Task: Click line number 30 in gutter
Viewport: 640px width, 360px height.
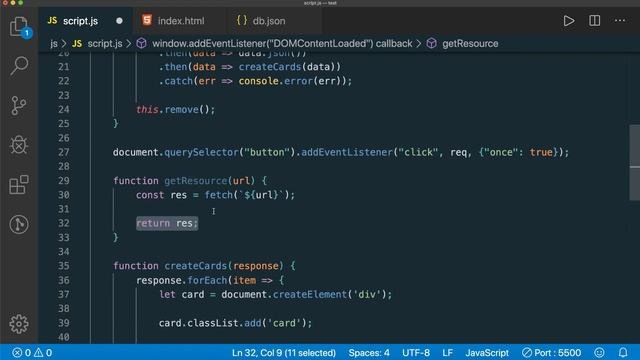Action: 64,195
